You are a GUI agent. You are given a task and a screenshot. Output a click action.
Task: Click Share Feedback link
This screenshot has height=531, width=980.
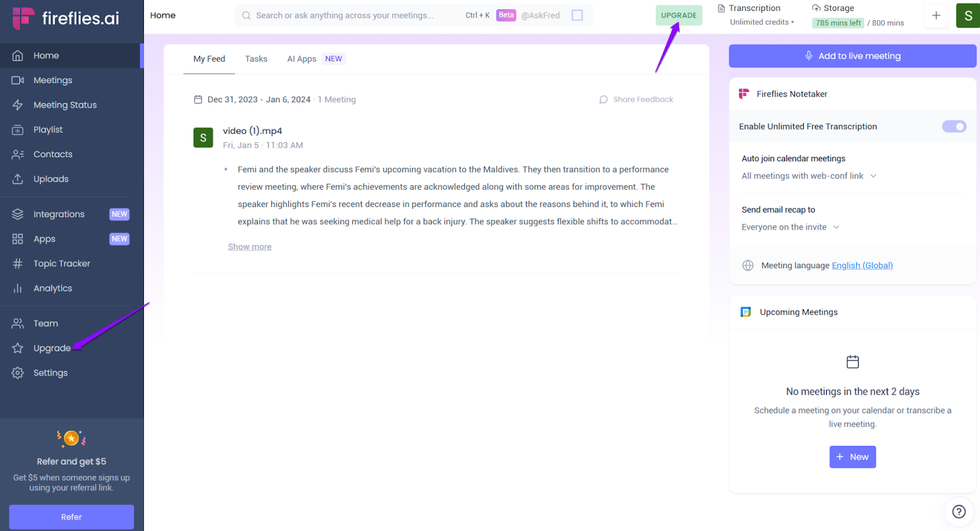(636, 100)
